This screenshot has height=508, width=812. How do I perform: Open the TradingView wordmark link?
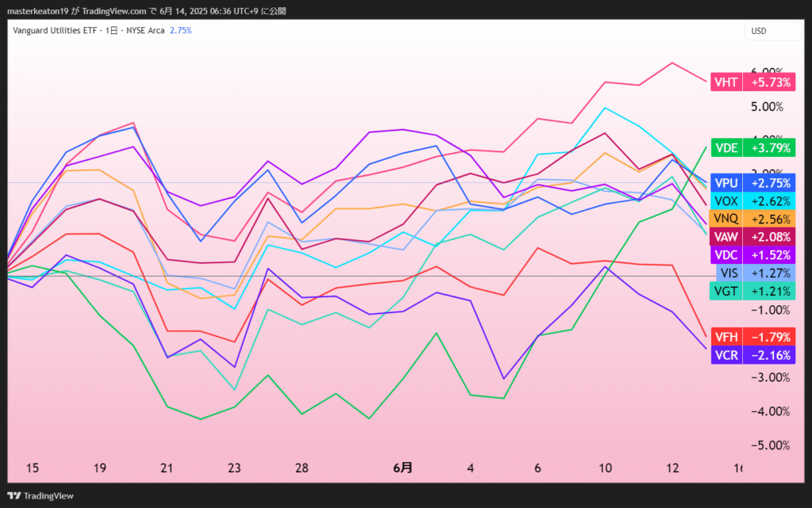pos(48,495)
